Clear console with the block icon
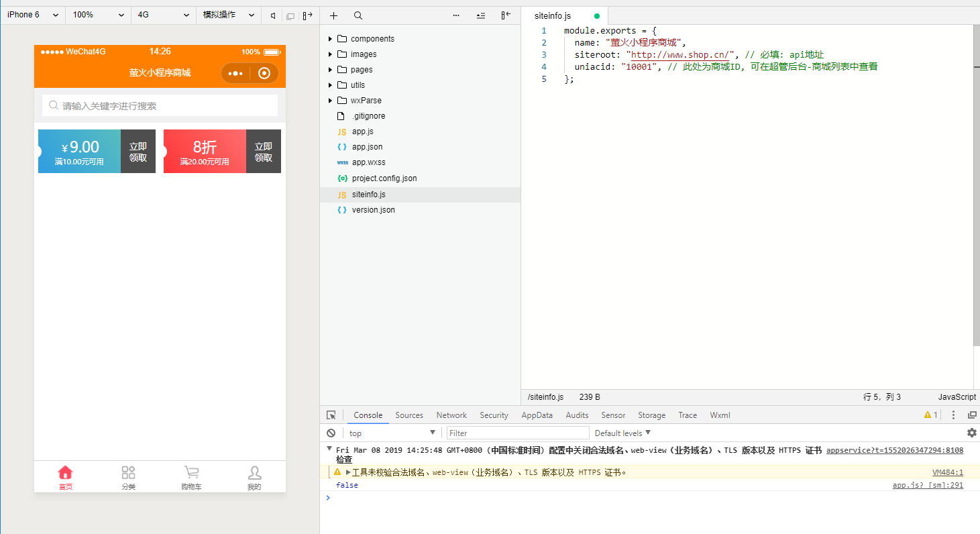Viewport: 980px width, 534px height. point(331,433)
